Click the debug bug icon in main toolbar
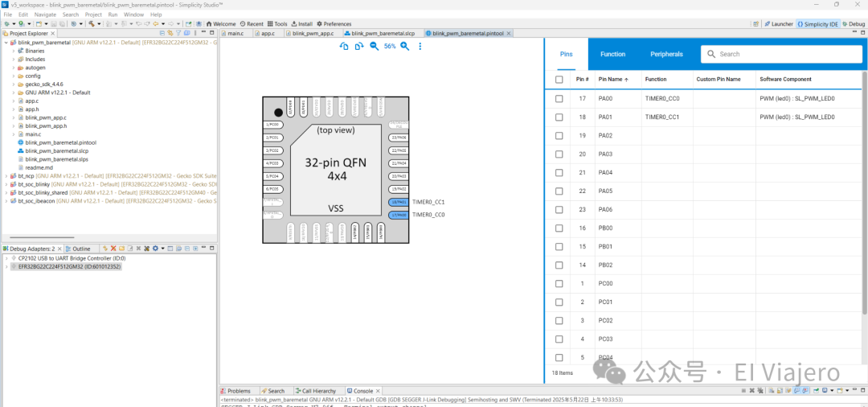The width and height of the screenshot is (868, 407). 6,24
